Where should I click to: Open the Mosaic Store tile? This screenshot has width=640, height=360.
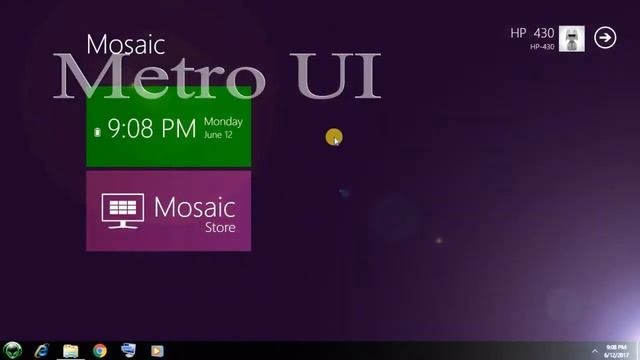pyautogui.click(x=169, y=211)
